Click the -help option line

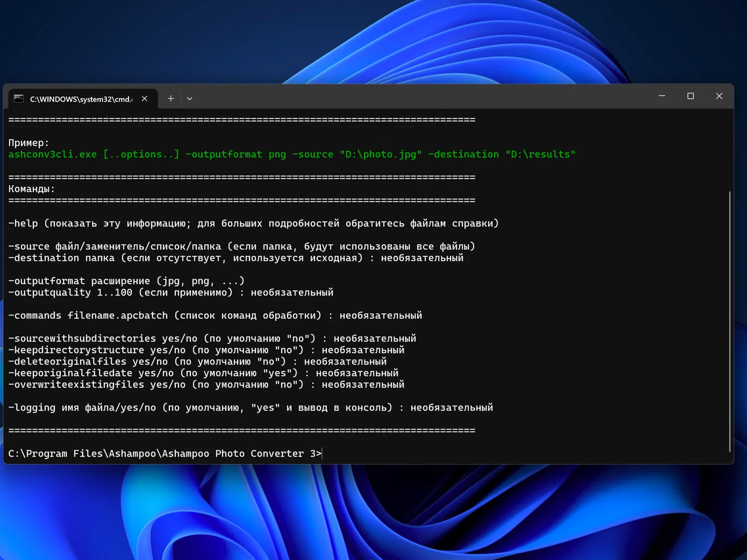click(253, 224)
